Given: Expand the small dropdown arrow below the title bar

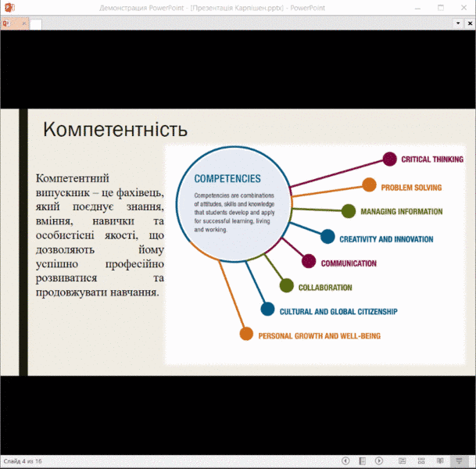Looking at the screenshot, I should [x=458, y=23].
